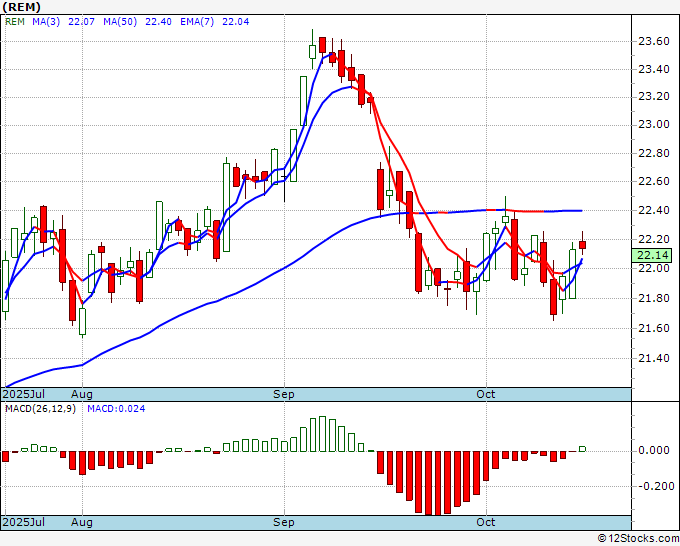Click the green REM legend label
Image resolution: width=680 pixels, height=546 pixels.
pyautogui.click(x=15, y=22)
